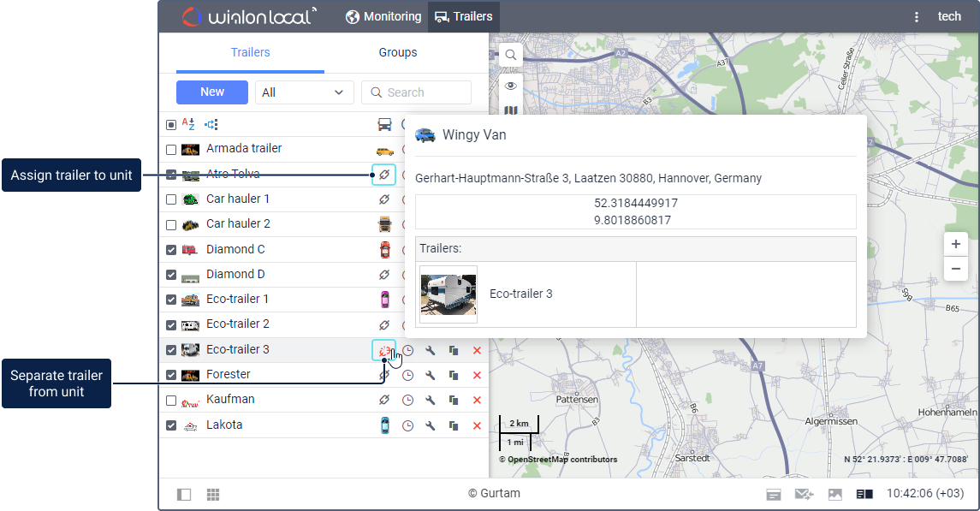Sort trailers alphabetically with A-Z icon
This screenshot has width=980, height=511.
click(x=189, y=124)
